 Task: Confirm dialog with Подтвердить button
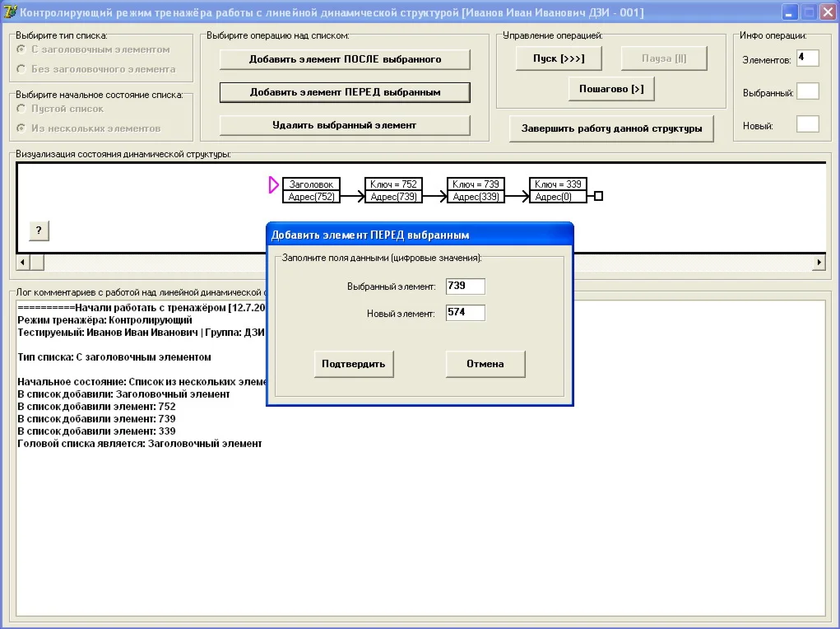(x=354, y=364)
